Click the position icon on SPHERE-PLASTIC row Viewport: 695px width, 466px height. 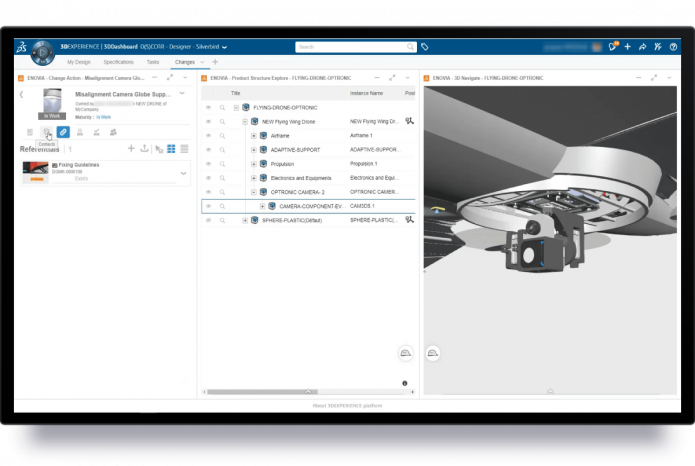409,219
